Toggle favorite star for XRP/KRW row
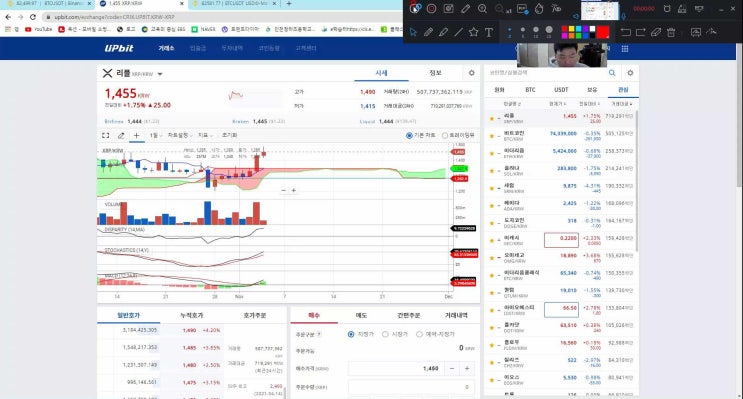 [x=491, y=118]
